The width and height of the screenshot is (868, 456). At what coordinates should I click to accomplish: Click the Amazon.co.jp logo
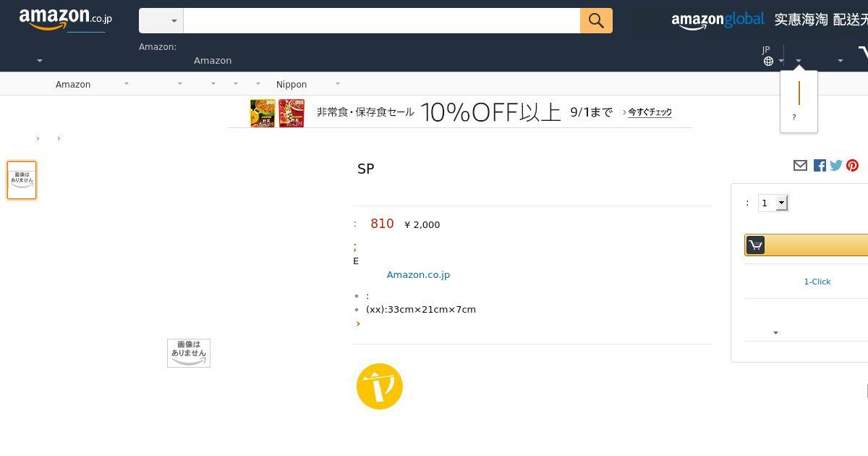pos(66,20)
